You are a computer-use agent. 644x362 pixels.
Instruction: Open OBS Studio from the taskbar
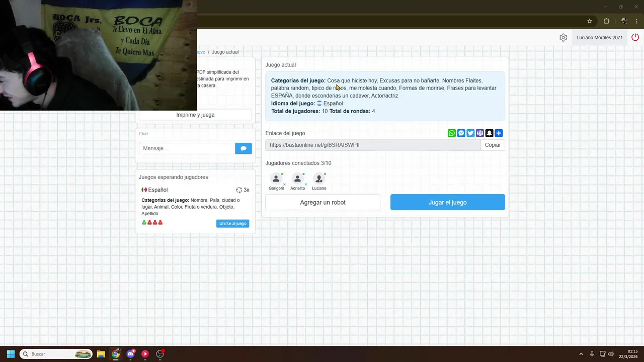coord(160,354)
